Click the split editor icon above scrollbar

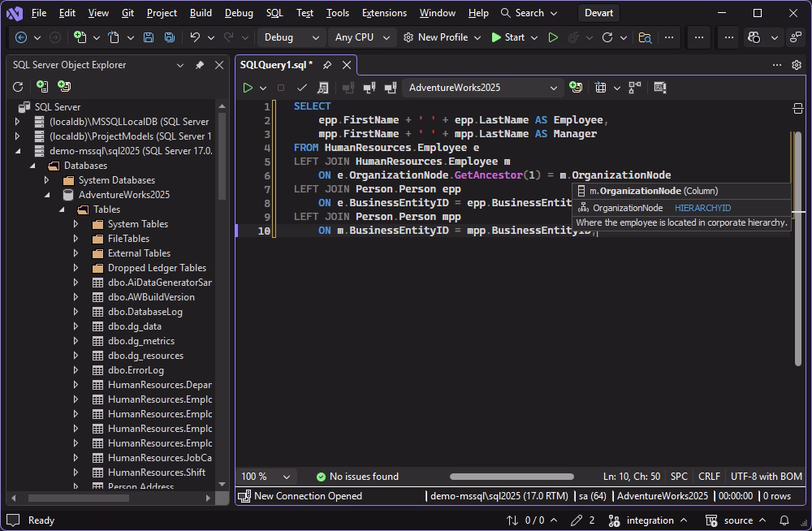click(x=797, y=108)
